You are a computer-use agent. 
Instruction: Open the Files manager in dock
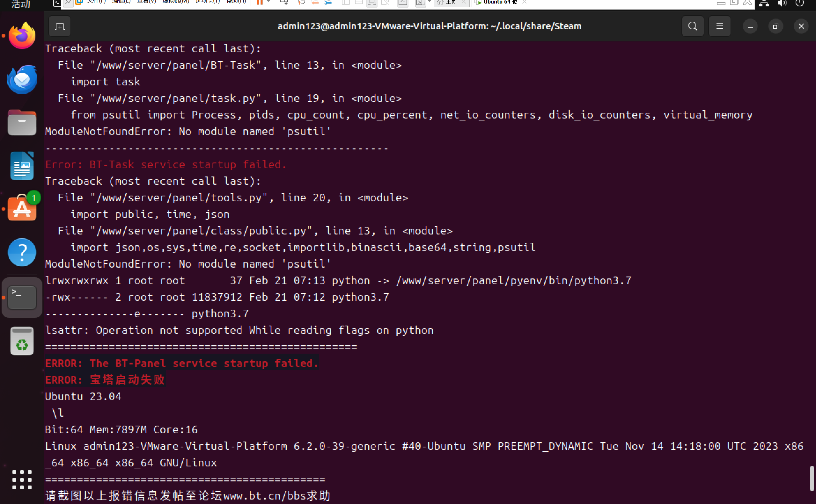click(x=22, y=123)
